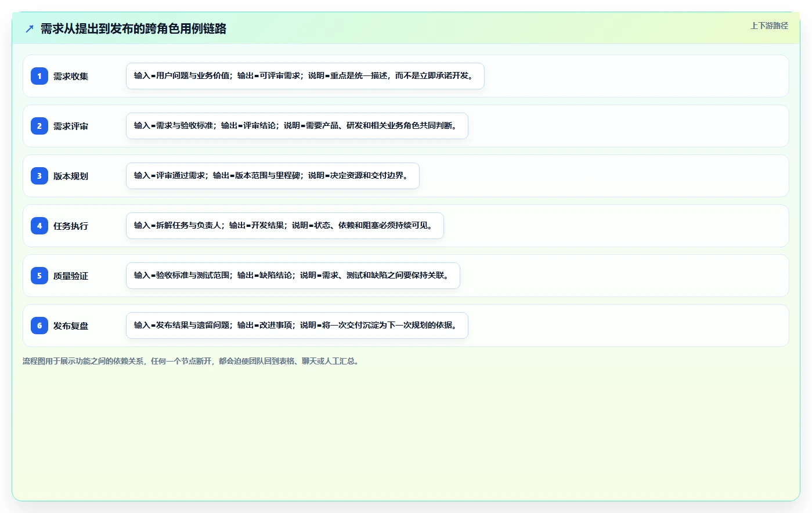Viewport: 812px width, 513px height.
Task: Click the footer note starting 流程图用于展示功能之间
Action: (x=192, y=361)
